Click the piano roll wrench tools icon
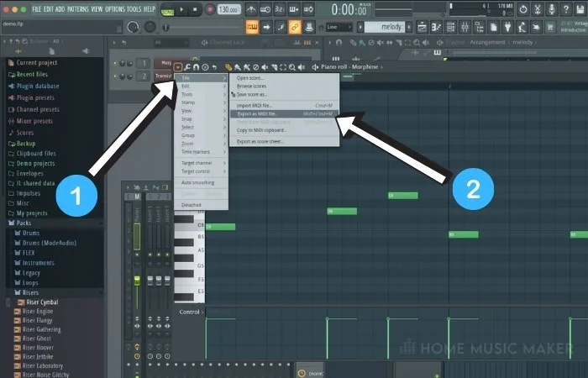This screenshot has height=378, width=588. 186,67
